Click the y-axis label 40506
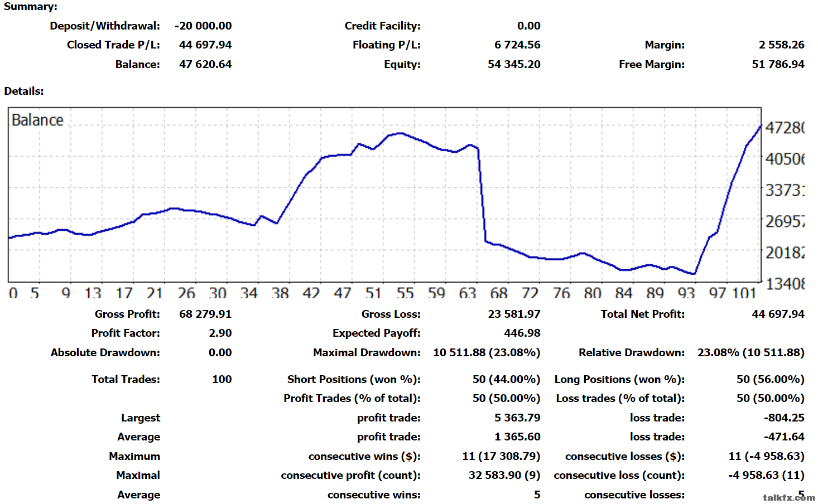Viewport: 818px width, 504px height. [785, 159]
